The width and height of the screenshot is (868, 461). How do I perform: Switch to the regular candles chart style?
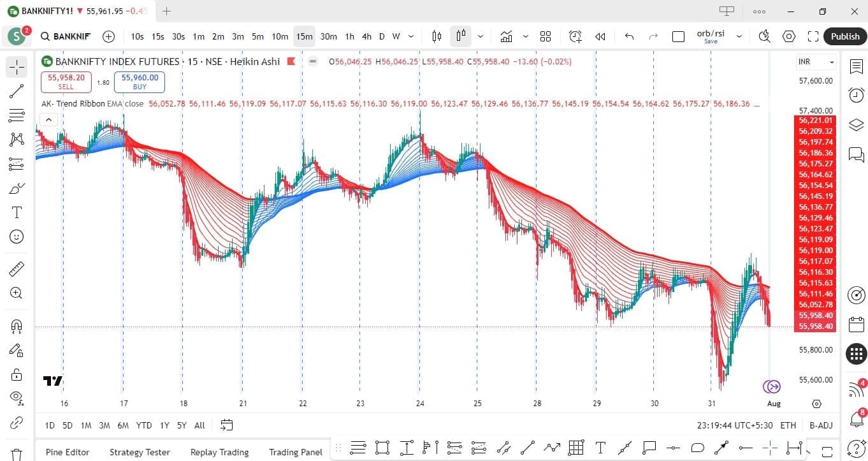point(437,36)
